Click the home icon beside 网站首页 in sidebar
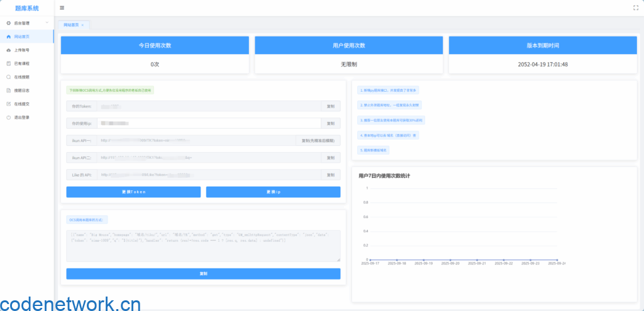This screenshot has width=644, height=311. pos(8,36)
